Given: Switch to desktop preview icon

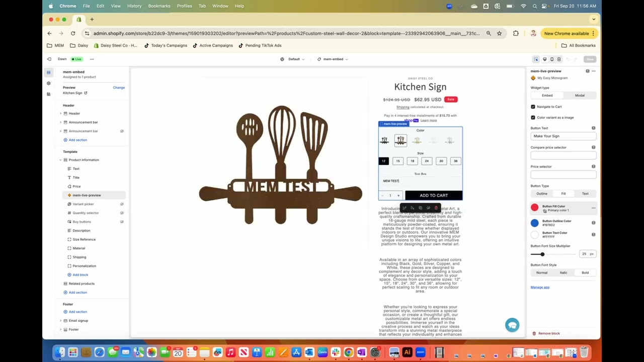Looking at the screenshot, I should tap(544, 59).
